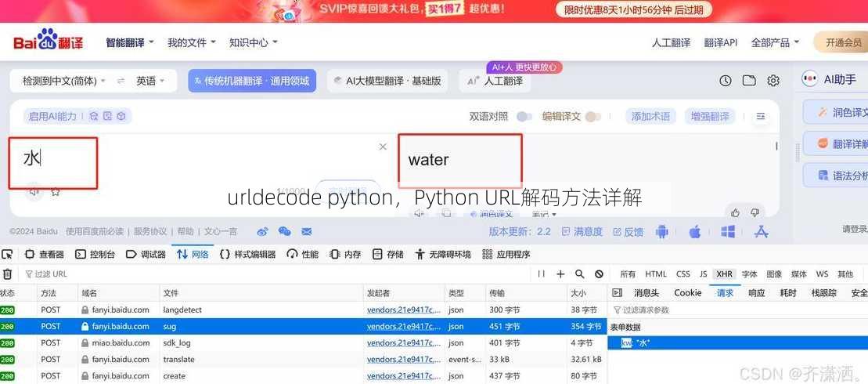
Task: Open translation settings gear icon
Action: [x=773, y=81]
